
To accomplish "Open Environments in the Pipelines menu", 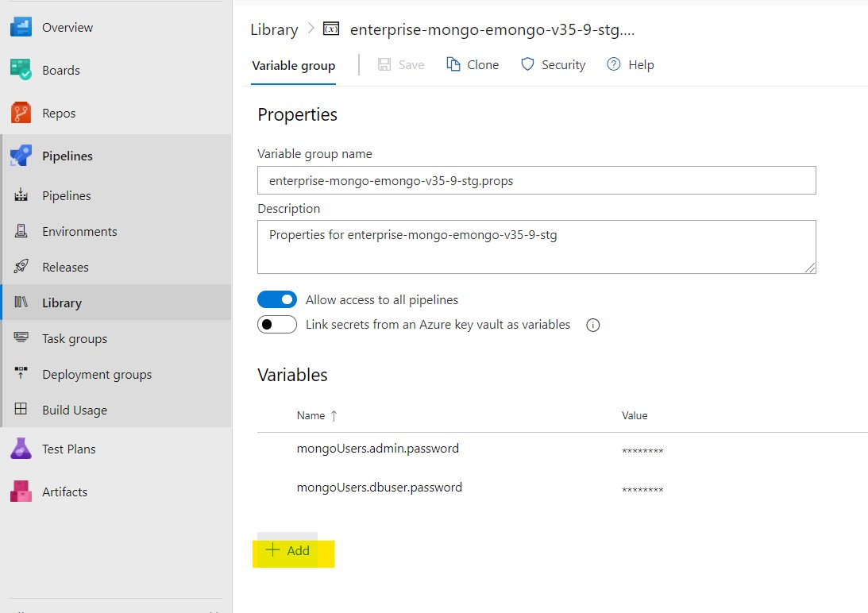I will tap(79, 231).
